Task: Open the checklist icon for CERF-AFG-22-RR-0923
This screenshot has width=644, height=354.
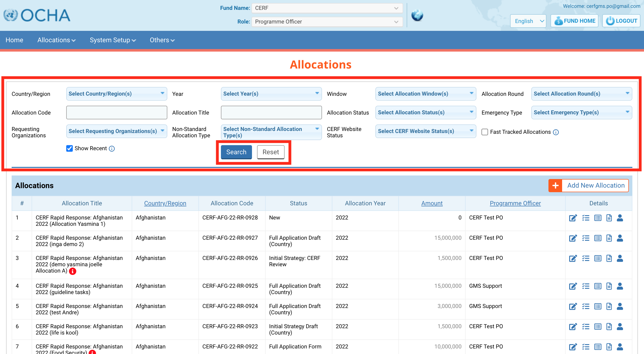Action: coord(586,327)
